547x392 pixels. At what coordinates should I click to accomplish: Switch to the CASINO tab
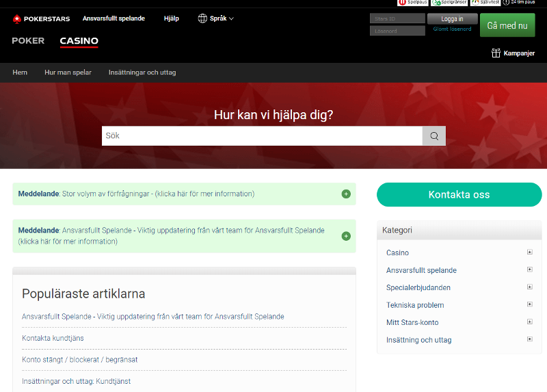(79, 41)
